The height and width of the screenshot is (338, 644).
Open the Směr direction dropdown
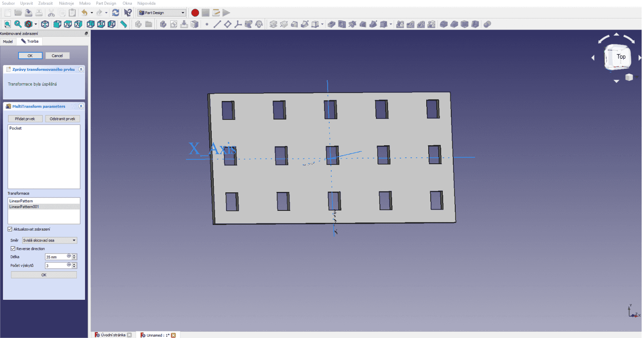(50, 240)
